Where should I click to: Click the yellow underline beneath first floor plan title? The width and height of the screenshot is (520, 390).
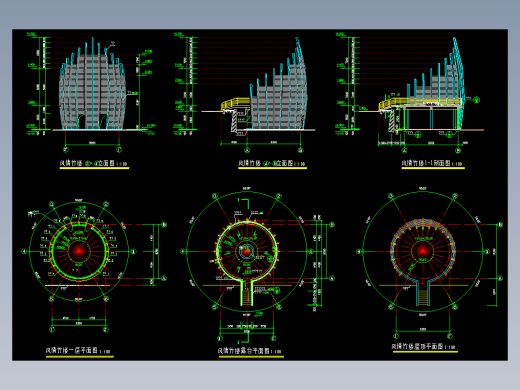pyautogui.click(x=80, y=357)
